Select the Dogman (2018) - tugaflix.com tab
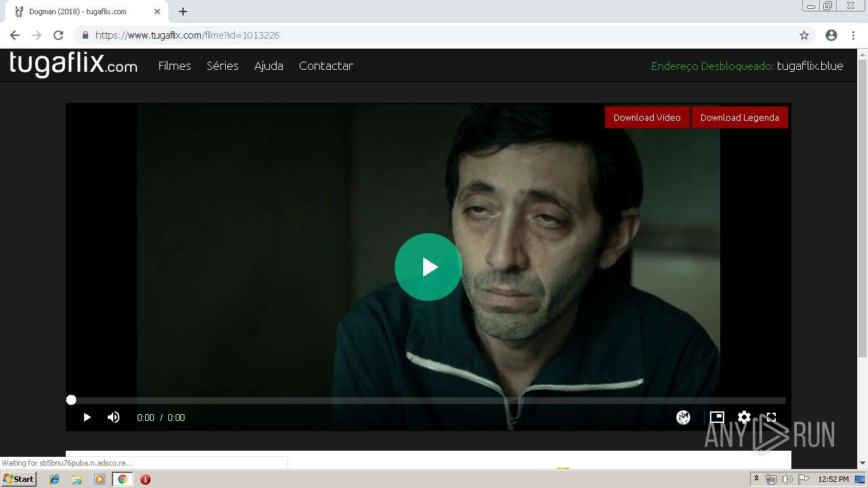This screenshot has height=488, width=868. click(x=87, y=12)
